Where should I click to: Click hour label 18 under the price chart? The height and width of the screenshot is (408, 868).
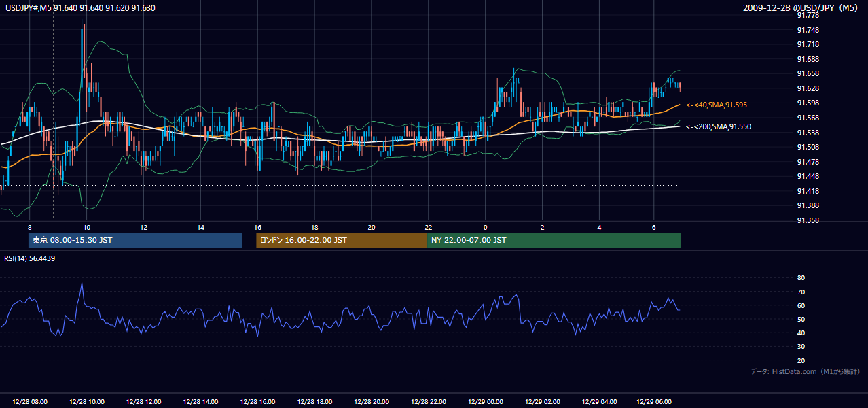point(314,227)
